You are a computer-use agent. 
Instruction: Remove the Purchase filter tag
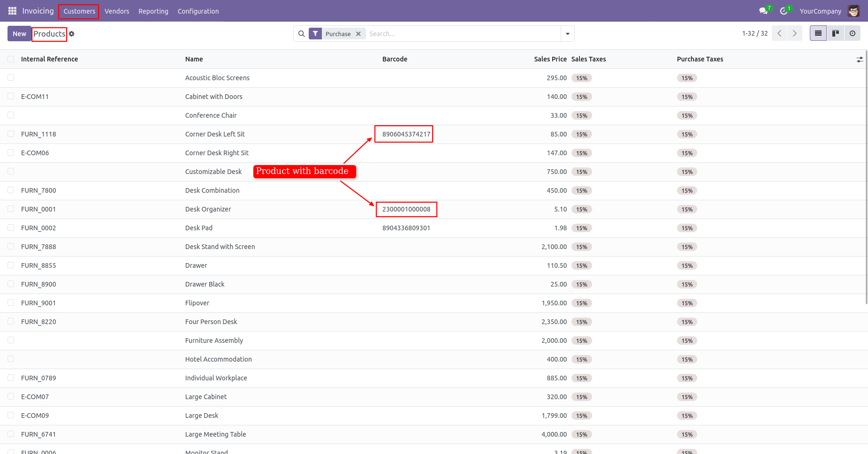pos(358,34)
